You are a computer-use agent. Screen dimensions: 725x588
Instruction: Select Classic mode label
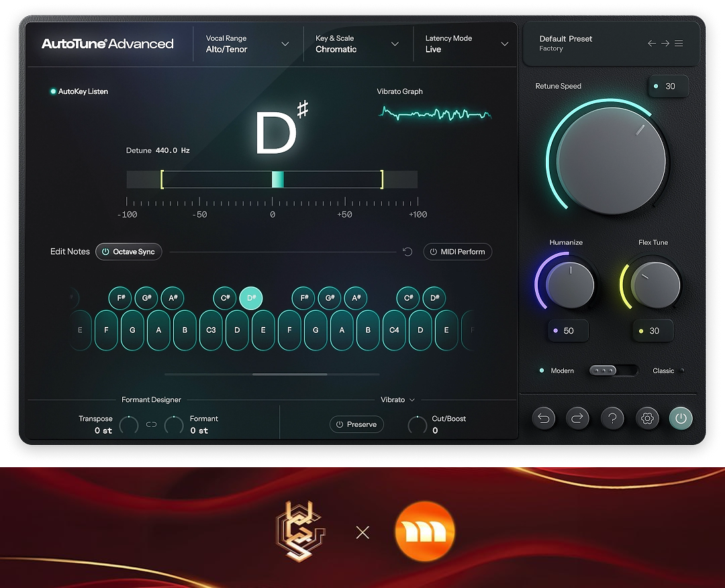[663, 371]
